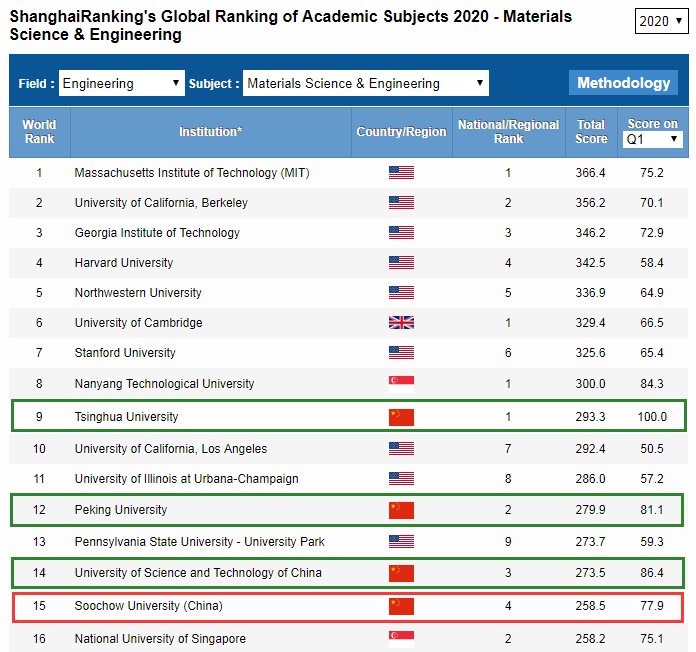Screen dimensions: 696x652
Task: Click Singapore flag for National University of Singapore
Action: tap(401, 639)
